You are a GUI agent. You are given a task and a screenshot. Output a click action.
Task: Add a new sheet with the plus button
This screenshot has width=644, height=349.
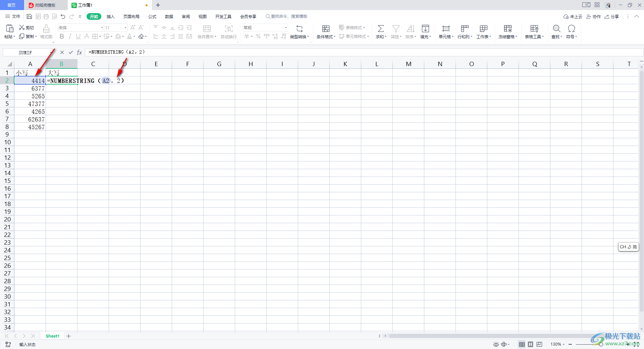coord(68,336)
